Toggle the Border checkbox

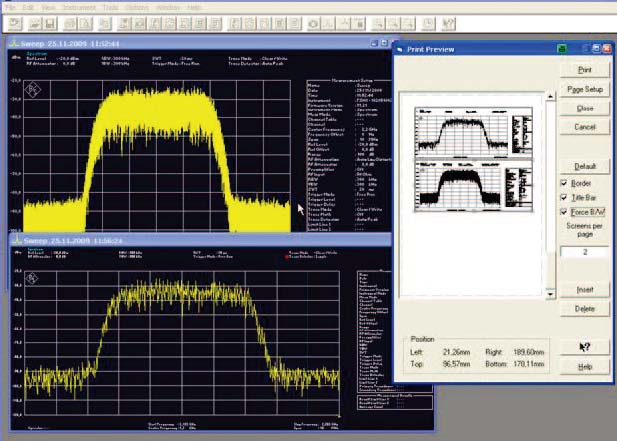pos(565,183)
